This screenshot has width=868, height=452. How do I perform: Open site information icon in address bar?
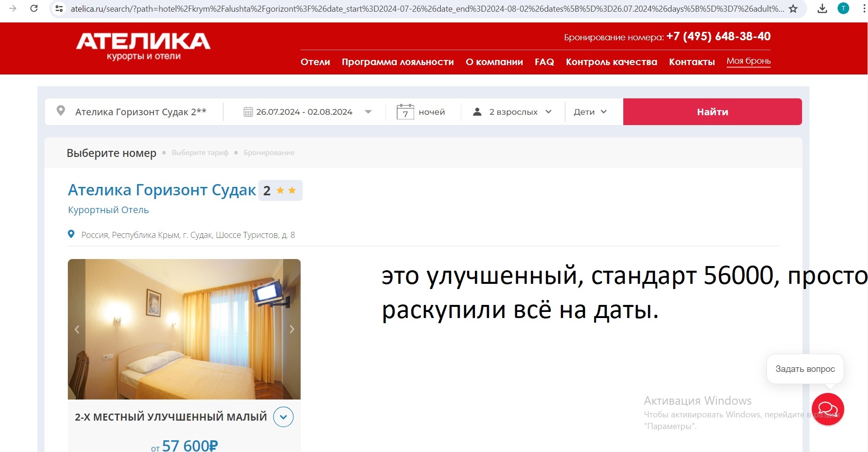[x=59, y=8]
